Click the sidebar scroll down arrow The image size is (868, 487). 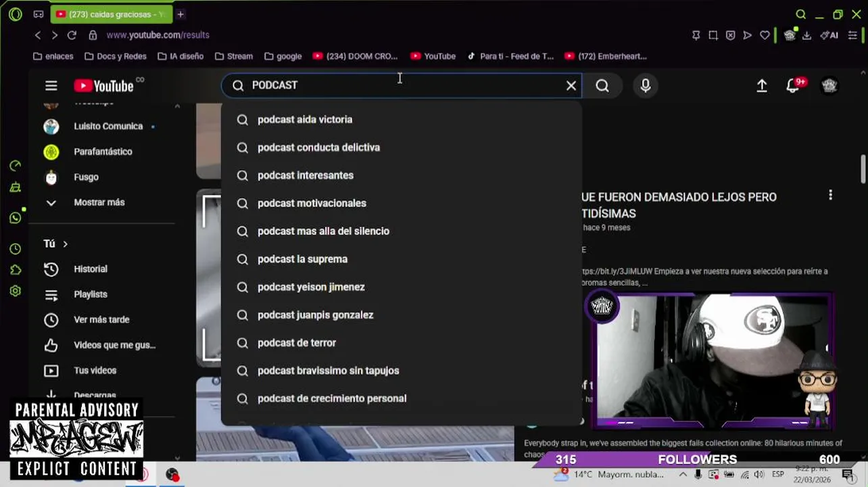point(177,458)
